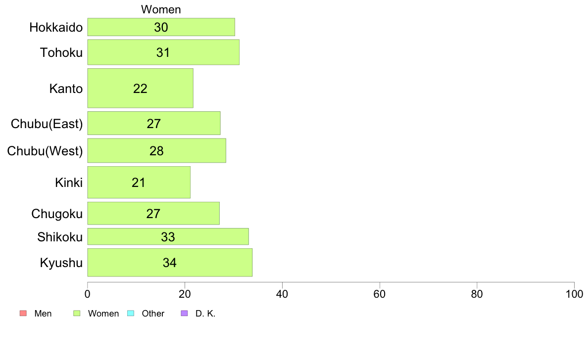The image size is (588, 364).
Task: Click the Kyushu row label
Action: pyautogui.click(x=61, y=263)
